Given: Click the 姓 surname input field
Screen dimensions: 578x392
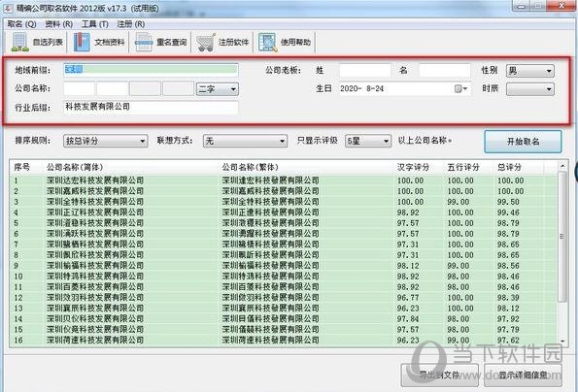Looking at the screenshot, I should [x=365, y=70].
